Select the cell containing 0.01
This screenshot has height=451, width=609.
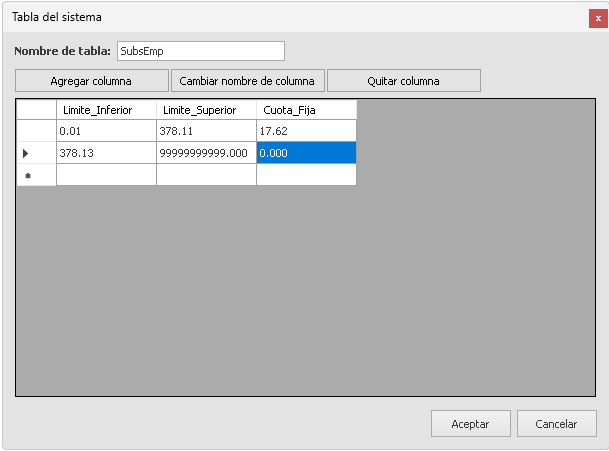(106, 131)
